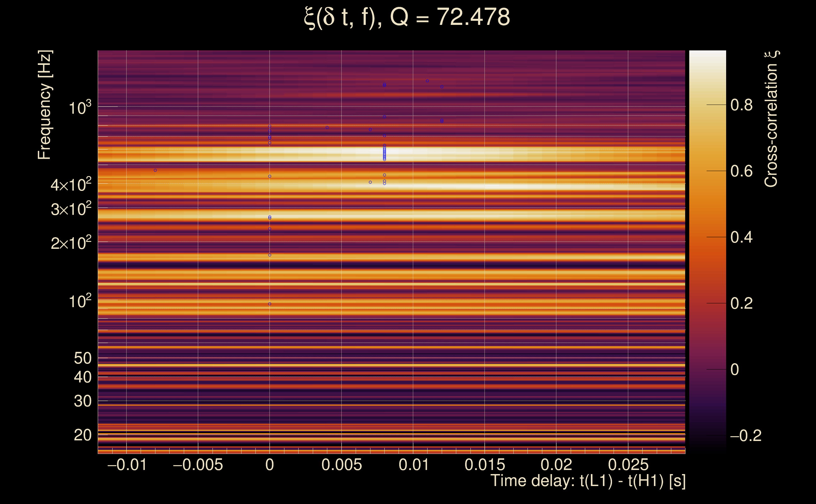The height and width of the screenshot is (504, 816).
Task: Click the 4×10² frequency tick label
Action: tap(71, 184)
